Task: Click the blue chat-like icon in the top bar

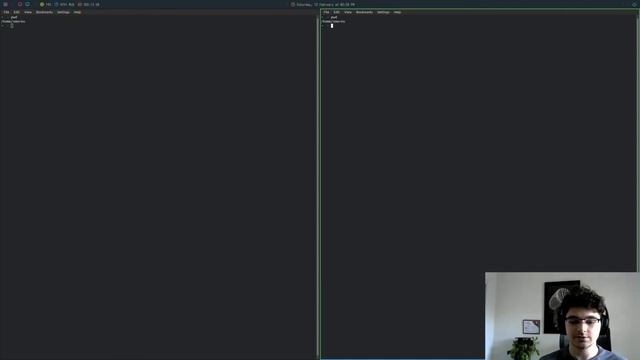Action: [27, 4]
